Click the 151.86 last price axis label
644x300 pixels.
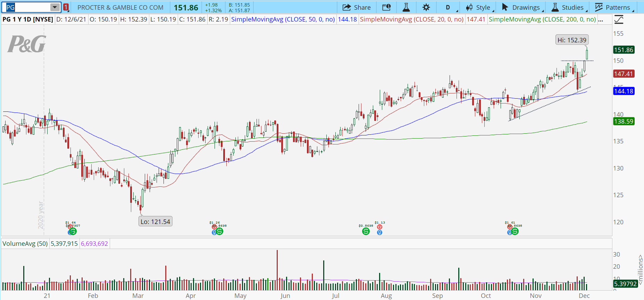click(624, 50)
